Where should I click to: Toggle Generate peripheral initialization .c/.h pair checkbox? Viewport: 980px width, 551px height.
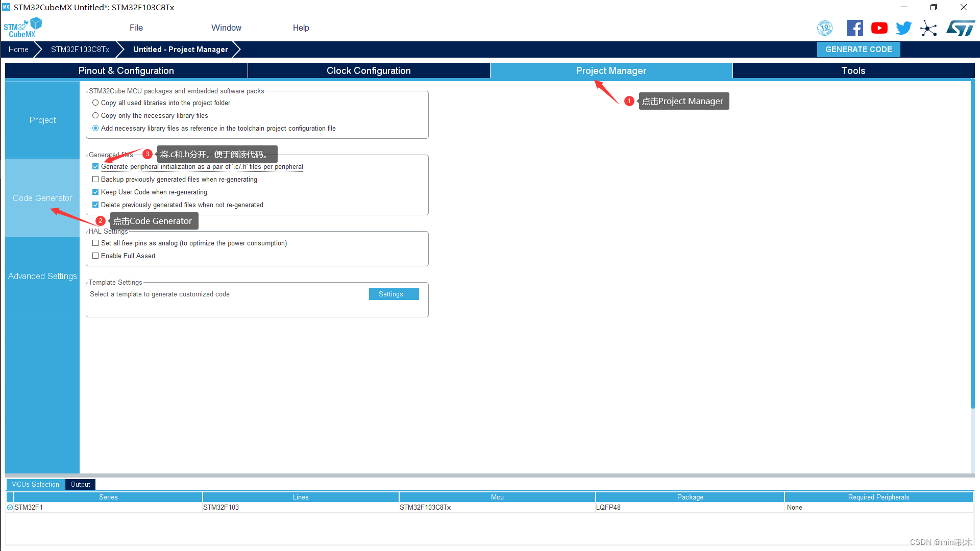tap(95, 167)
